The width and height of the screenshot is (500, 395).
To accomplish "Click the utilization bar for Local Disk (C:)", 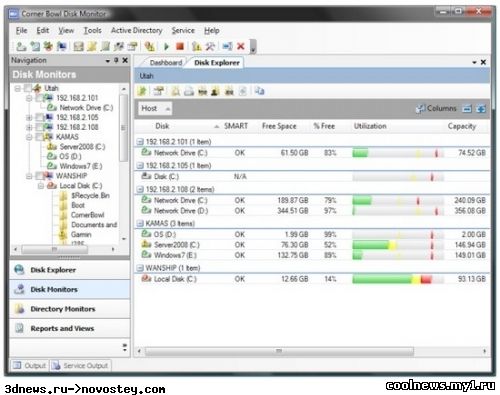I will click(x=398, y=279).
